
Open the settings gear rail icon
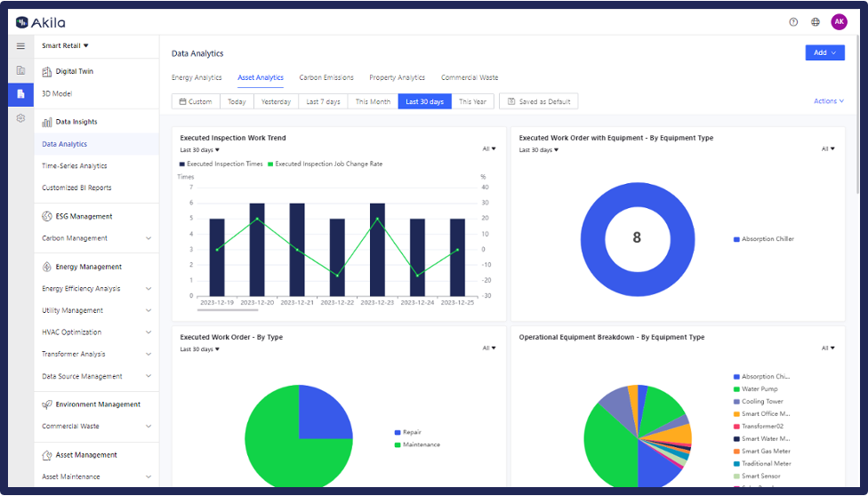21,118
